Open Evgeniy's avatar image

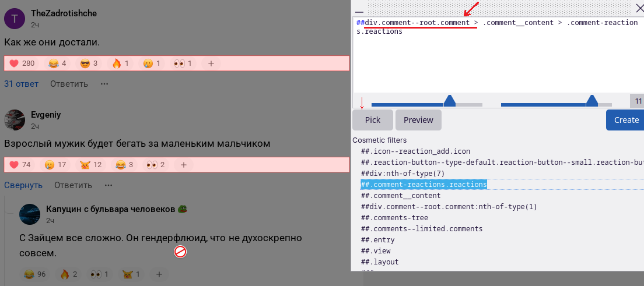pyautogui.click(x=15, y=120)
